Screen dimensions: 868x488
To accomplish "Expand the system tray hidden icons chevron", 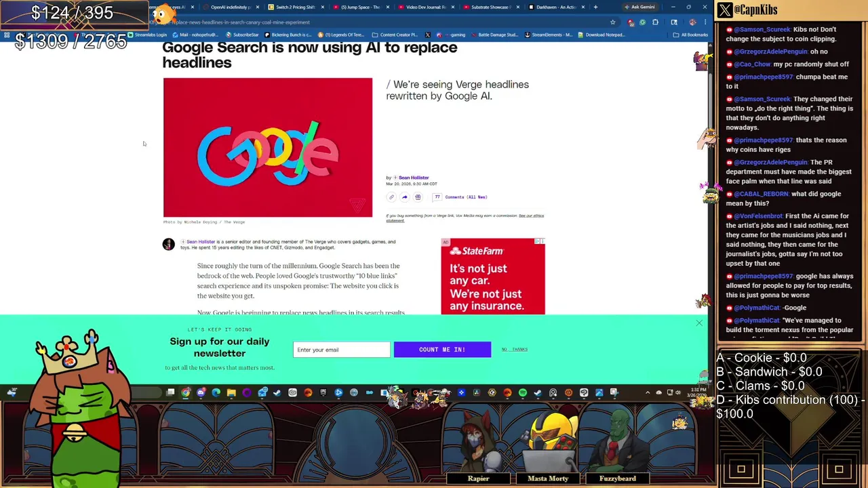I will (648, 392).
